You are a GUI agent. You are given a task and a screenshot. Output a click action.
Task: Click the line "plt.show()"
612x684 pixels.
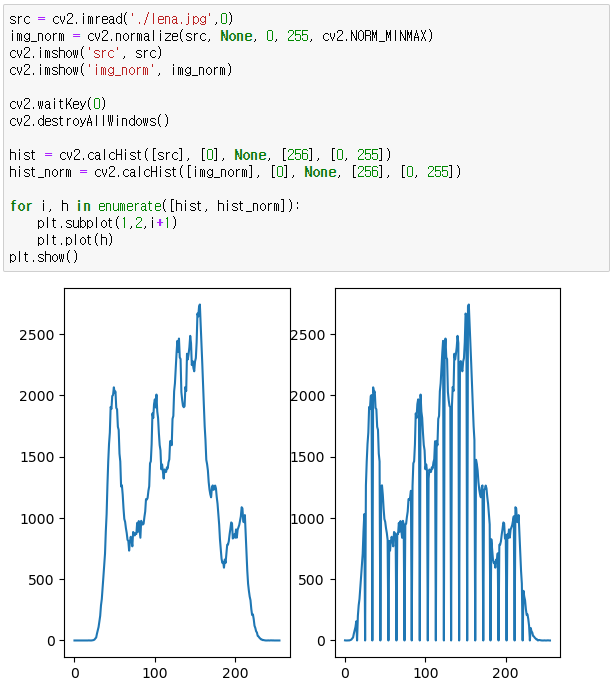pos(44,257)
